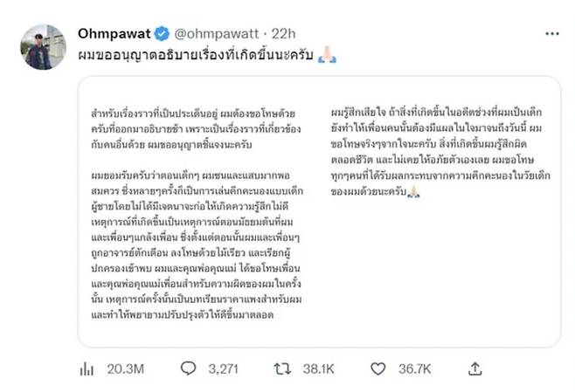This screenshot has height=392, width=575.
Task: Click the folded hands emoji in caption
Action: pyautogui.click(x=329, y=54)
